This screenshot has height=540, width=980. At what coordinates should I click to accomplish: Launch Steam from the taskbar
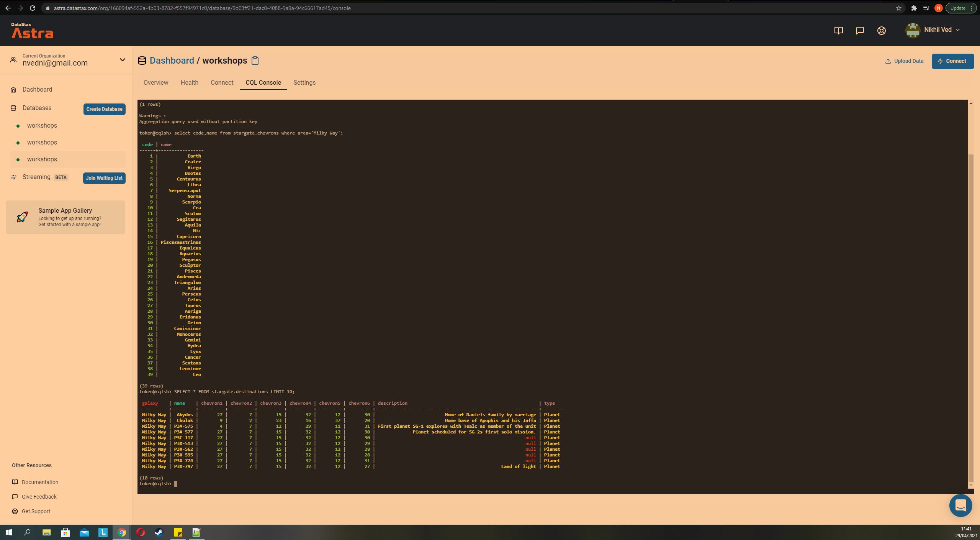(159, 532)
